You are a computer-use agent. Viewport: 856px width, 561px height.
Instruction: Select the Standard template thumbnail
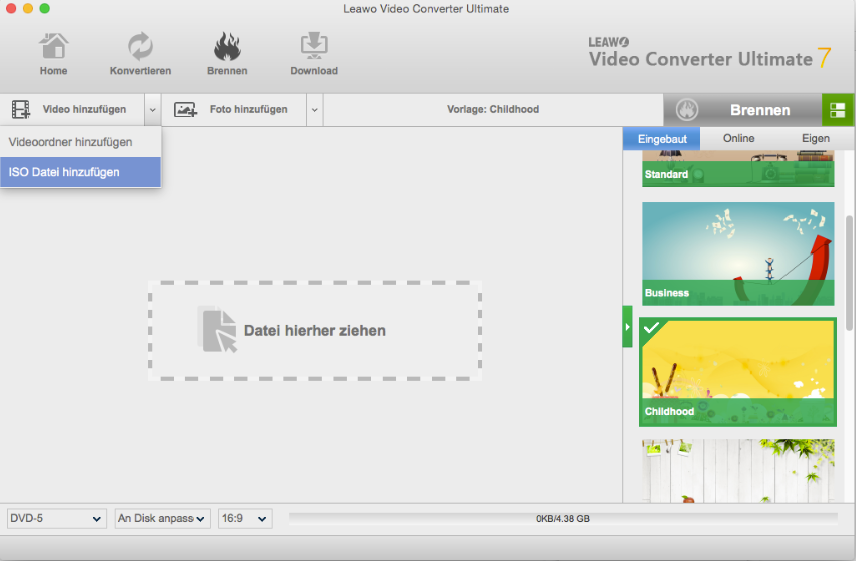(738, 169)
